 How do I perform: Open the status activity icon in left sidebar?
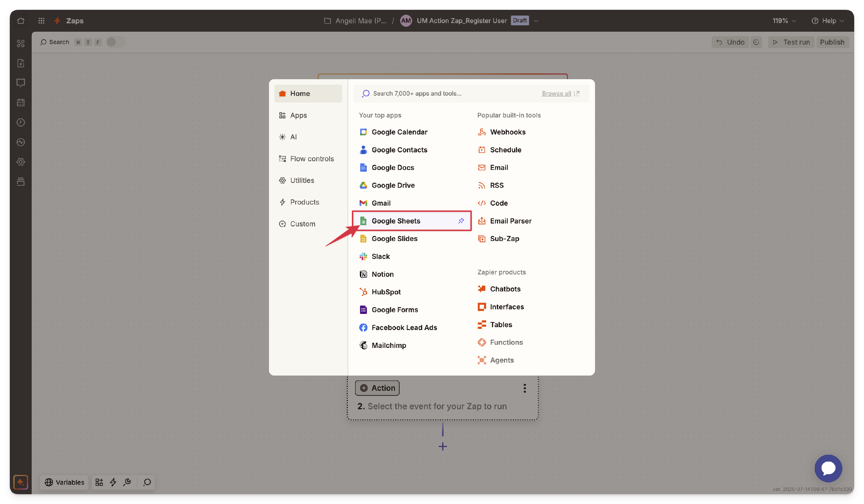(20, 142)
